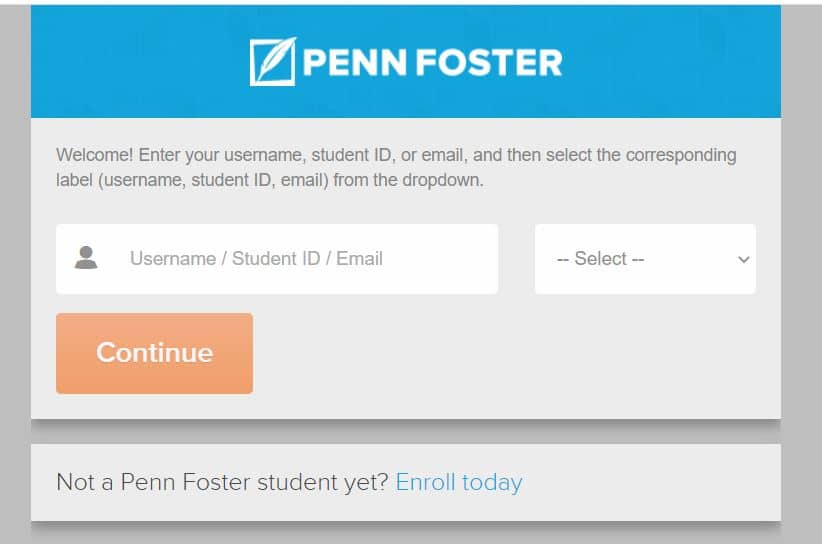Click the user silhouette icon in the login field

86,257
